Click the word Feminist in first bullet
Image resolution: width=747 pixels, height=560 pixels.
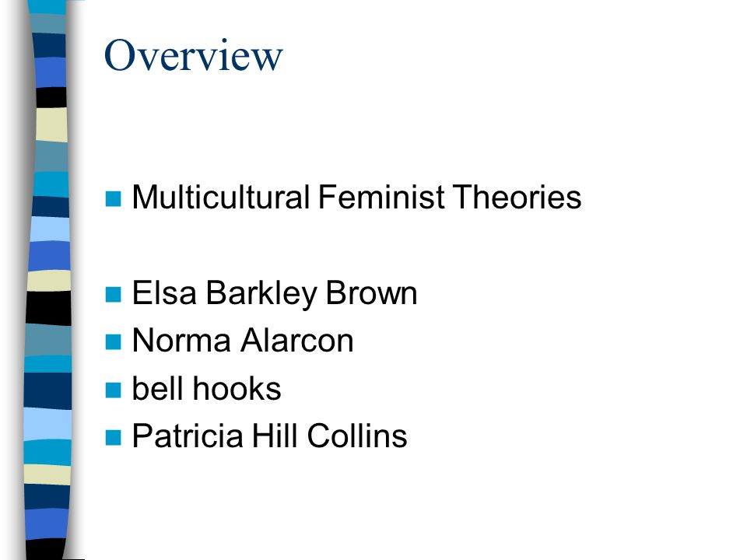[381, 197]
